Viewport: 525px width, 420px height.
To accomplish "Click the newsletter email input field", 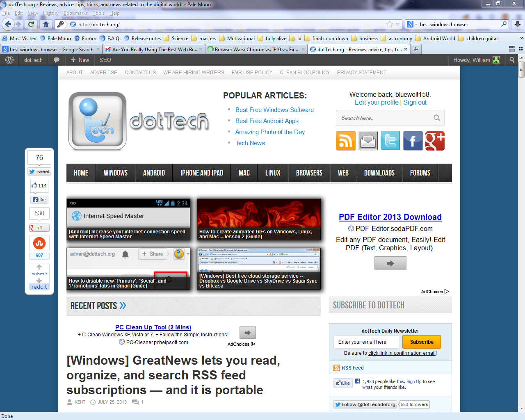I will [366, 342].
